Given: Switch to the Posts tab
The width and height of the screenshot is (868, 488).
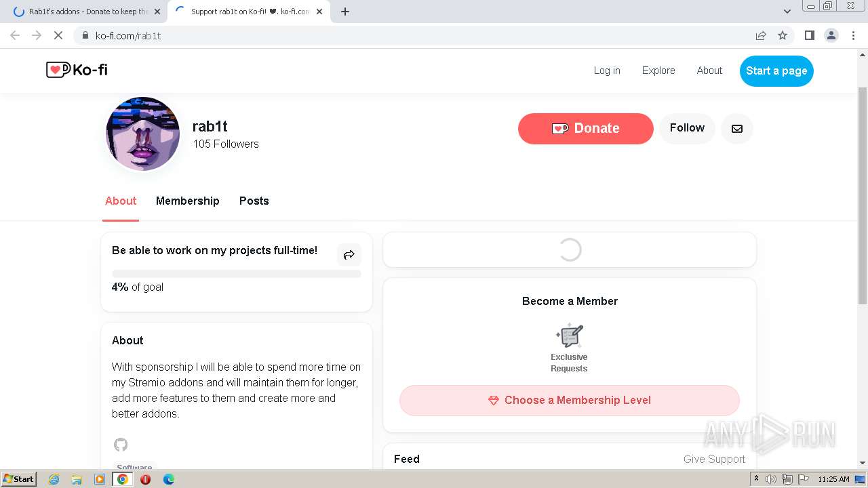Looking at the screenshot, I should [254, 201].
